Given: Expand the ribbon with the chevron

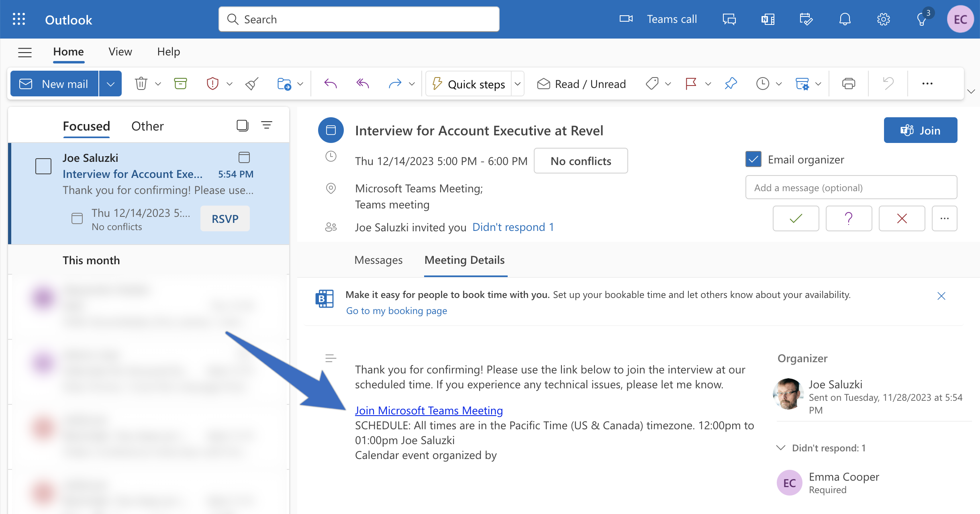Looking at the screenshot, I should 971,92.
